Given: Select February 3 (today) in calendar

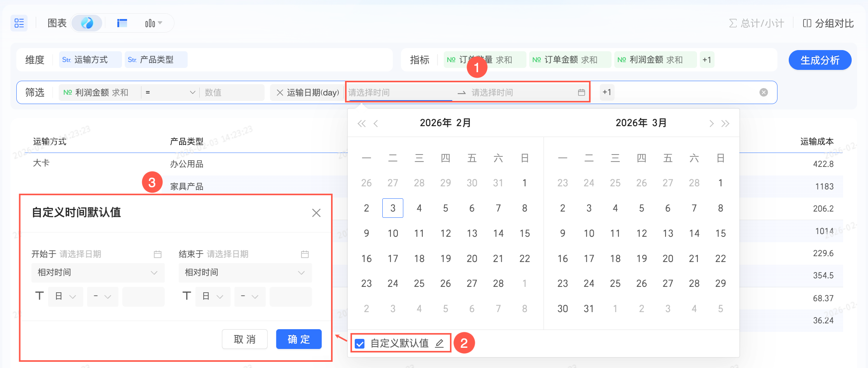Looking at the screenshot, I should [393, 208].
